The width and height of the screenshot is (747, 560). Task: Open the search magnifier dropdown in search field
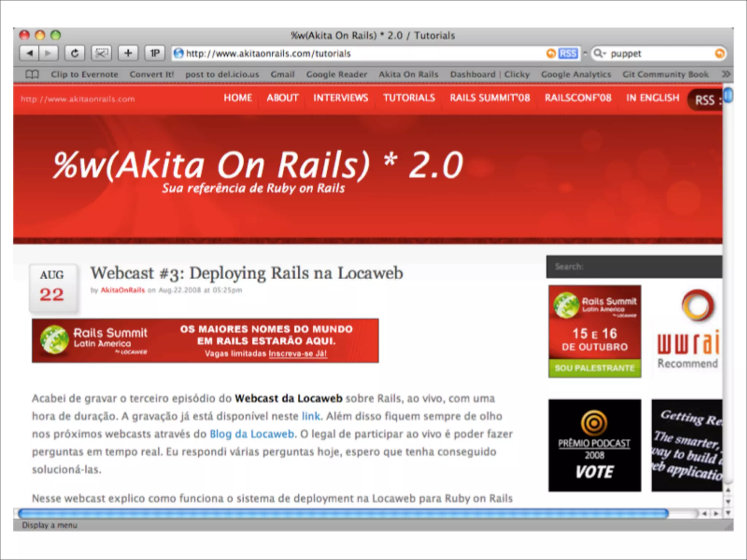[600, 54]
